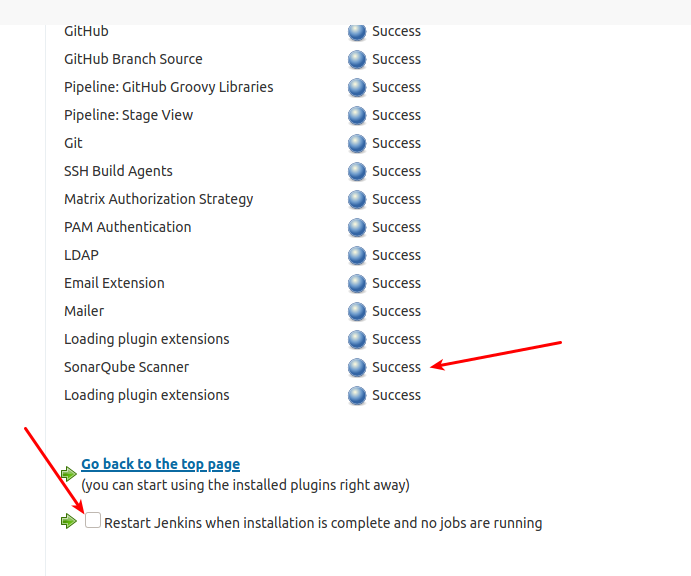Click the Restart Jenkins checkbox label text

[323, 522]
